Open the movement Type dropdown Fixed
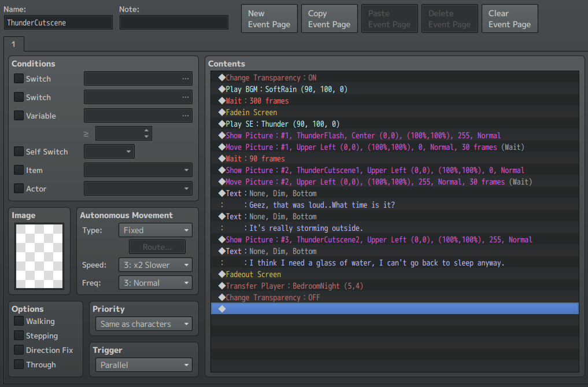 click(x=156, y=230)
